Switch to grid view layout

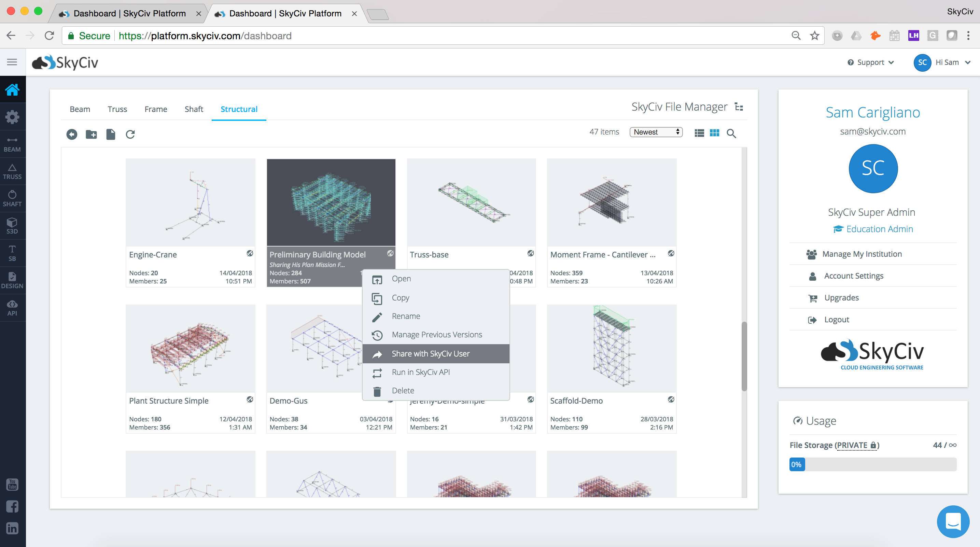(x=714, y=133)
